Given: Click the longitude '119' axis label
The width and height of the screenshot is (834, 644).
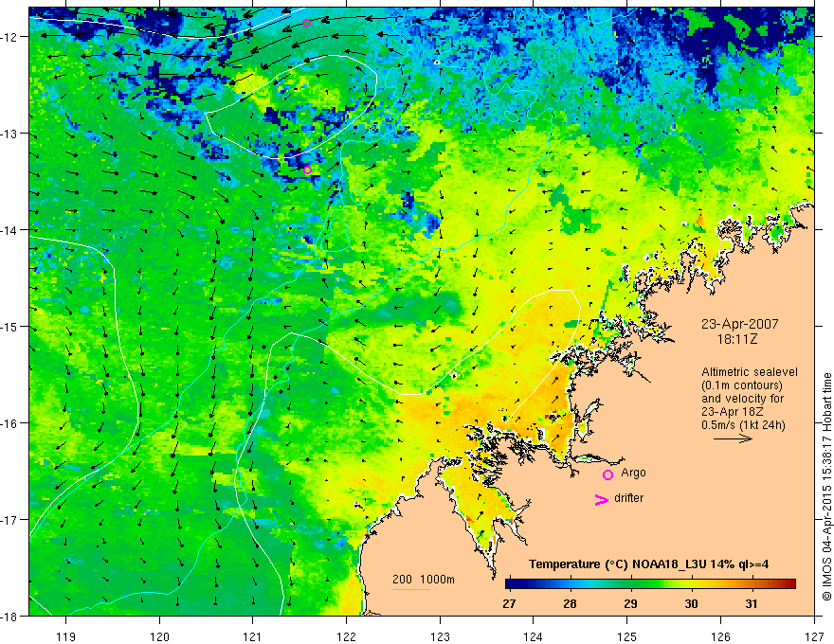Looking at the screenshot, I should click(66, 636).
